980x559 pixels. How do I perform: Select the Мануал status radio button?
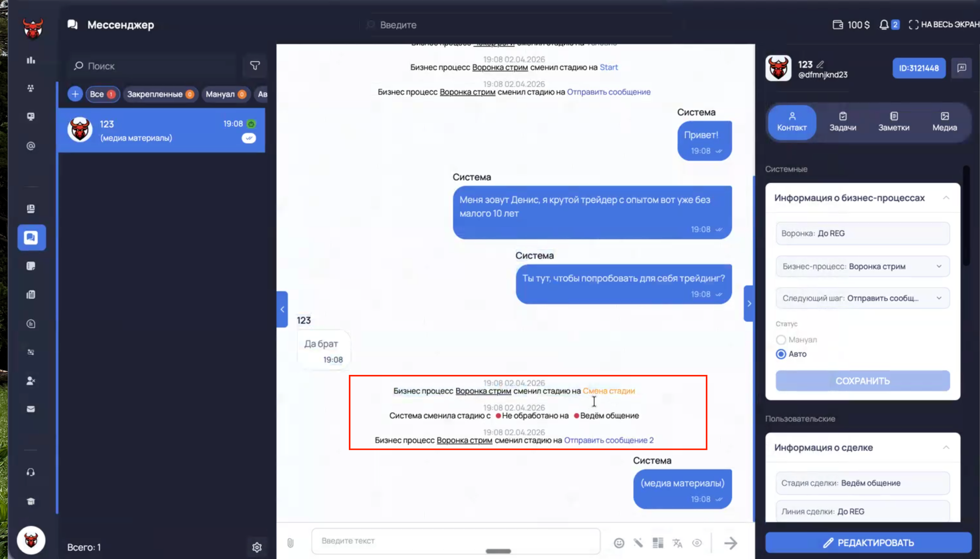(781, 340)
